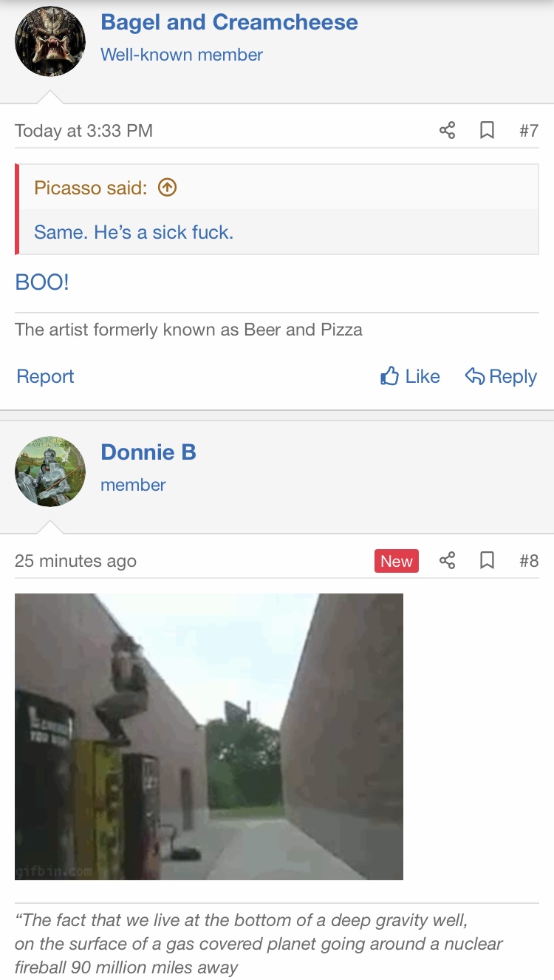
Task: Share post #8 via share icon
Action: [x=447, y=561]
